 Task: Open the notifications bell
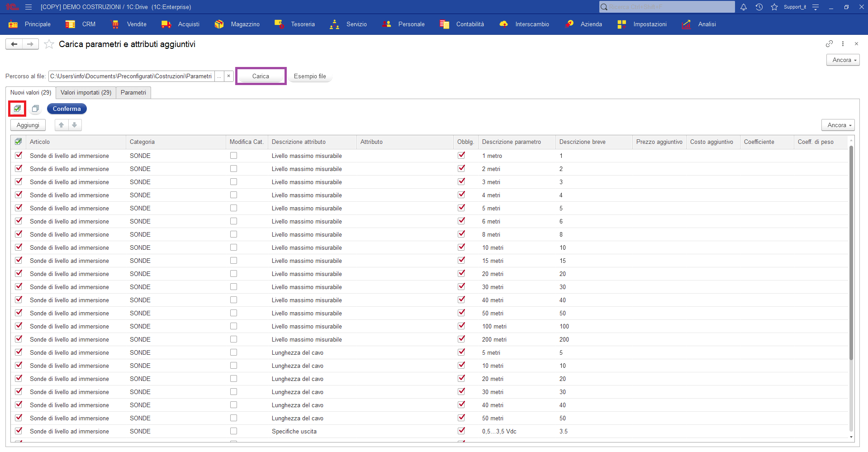[744, 7]
